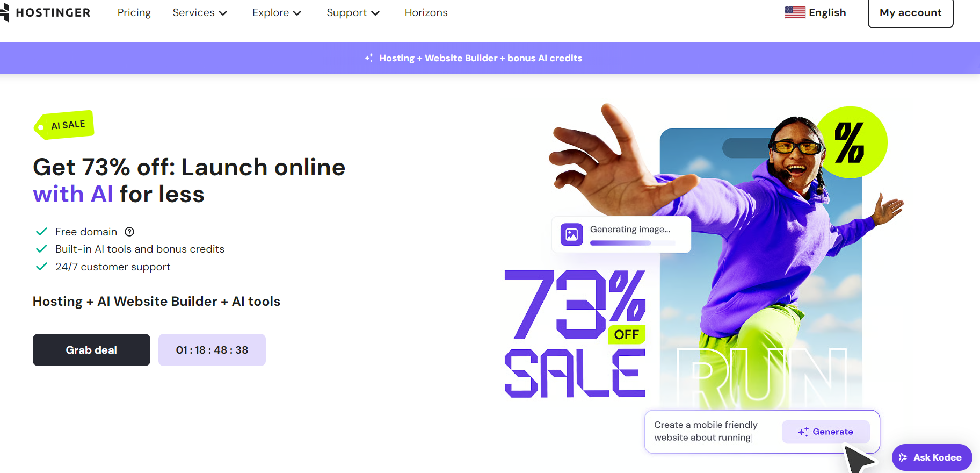
Task: Click the Generating image picture icon
Action: (572, 234)
